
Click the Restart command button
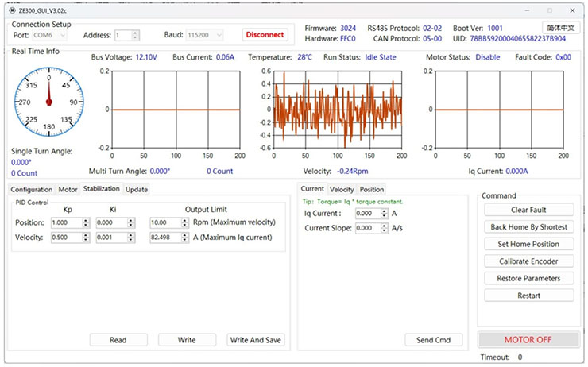tap(528, 296)
